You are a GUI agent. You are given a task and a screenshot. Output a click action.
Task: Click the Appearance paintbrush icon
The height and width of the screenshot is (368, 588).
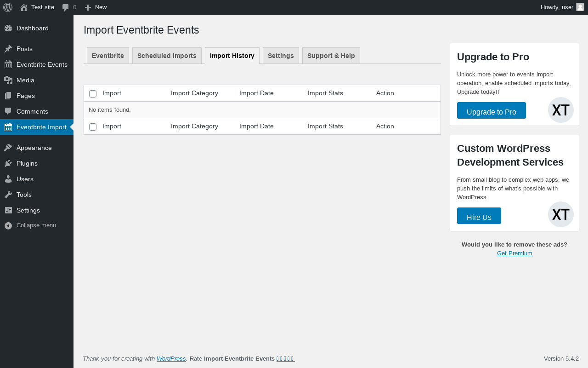coord(8,148)
